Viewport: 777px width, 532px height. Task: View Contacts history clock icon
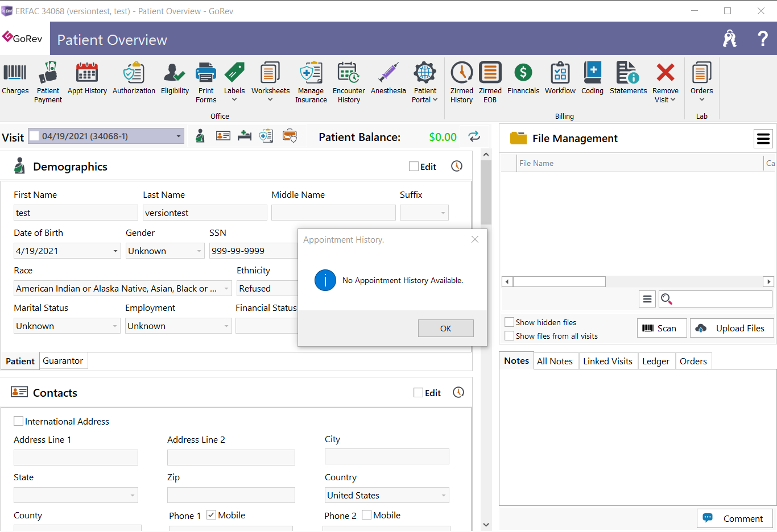[458, 392]
